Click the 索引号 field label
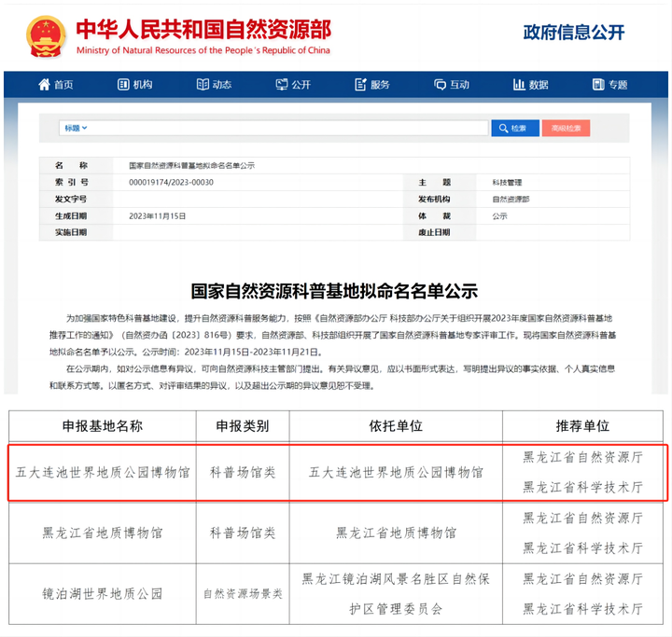 pyautogui.click(x=71, y=183)
